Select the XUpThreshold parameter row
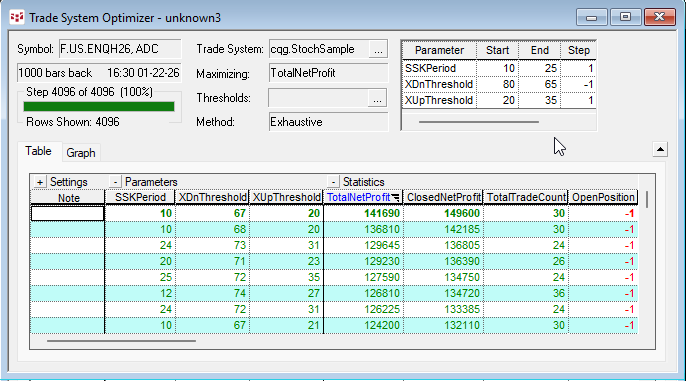The height and width of the screenshot is (381, 686). pos(499,101)
